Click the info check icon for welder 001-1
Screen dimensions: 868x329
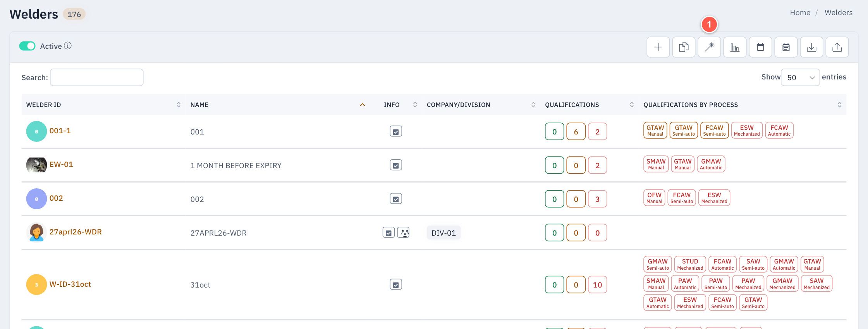pos(396,131)
